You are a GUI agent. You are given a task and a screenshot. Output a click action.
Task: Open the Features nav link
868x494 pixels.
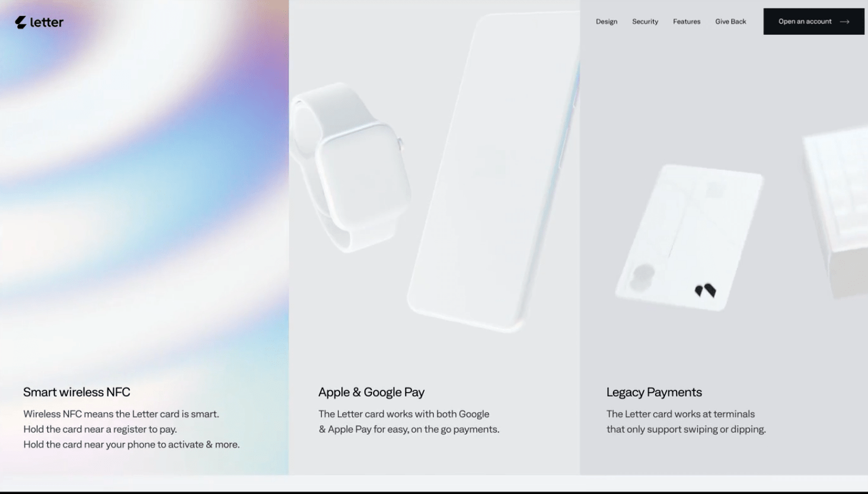(x=687, y=21)
